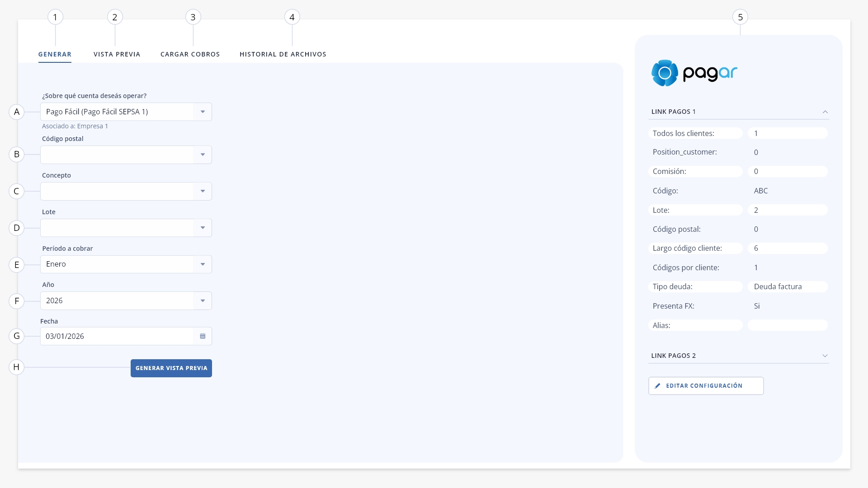
Task: Open the Código postal dropdown
Action: pyautogui.click(x=126, y=155)
